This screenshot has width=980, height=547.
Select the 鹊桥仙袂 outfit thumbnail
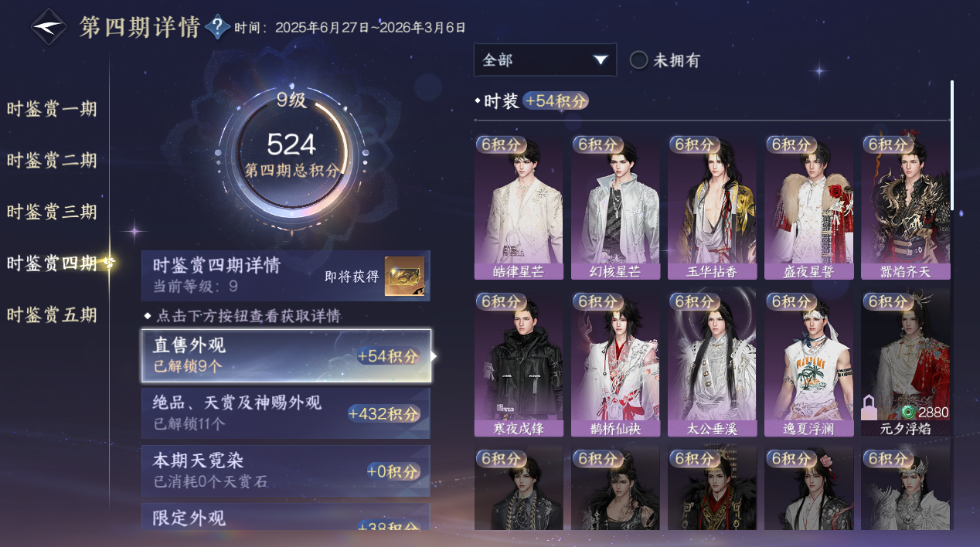(x=615, y=364)
